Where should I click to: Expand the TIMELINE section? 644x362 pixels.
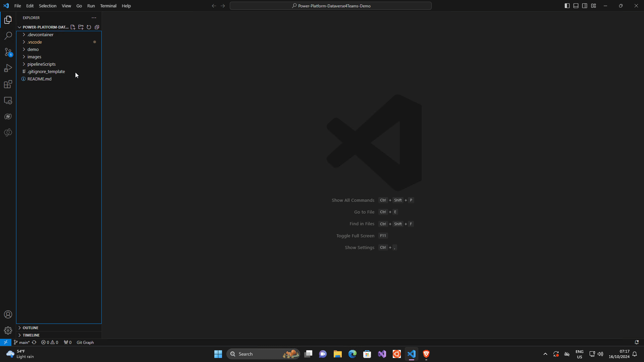point(31,335)
